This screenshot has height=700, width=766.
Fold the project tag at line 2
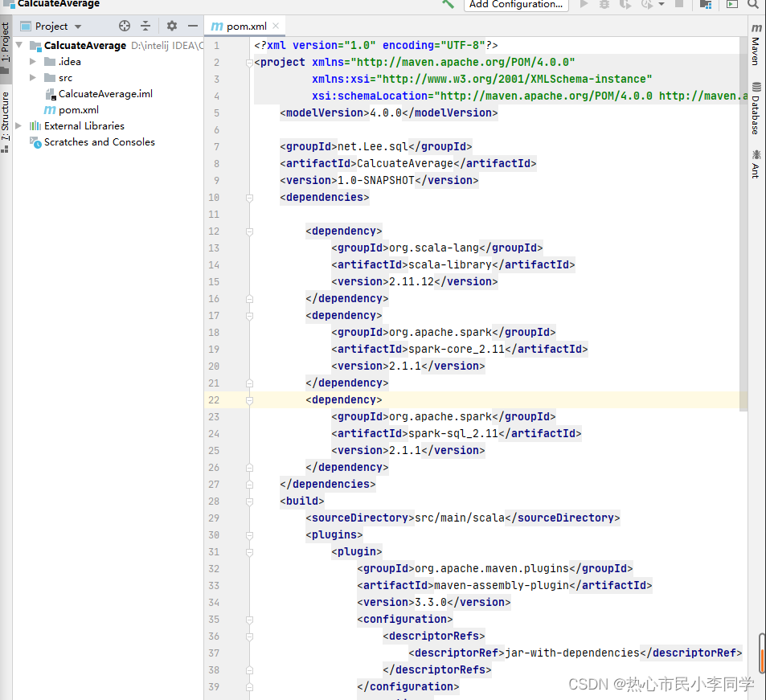point(250,63)
